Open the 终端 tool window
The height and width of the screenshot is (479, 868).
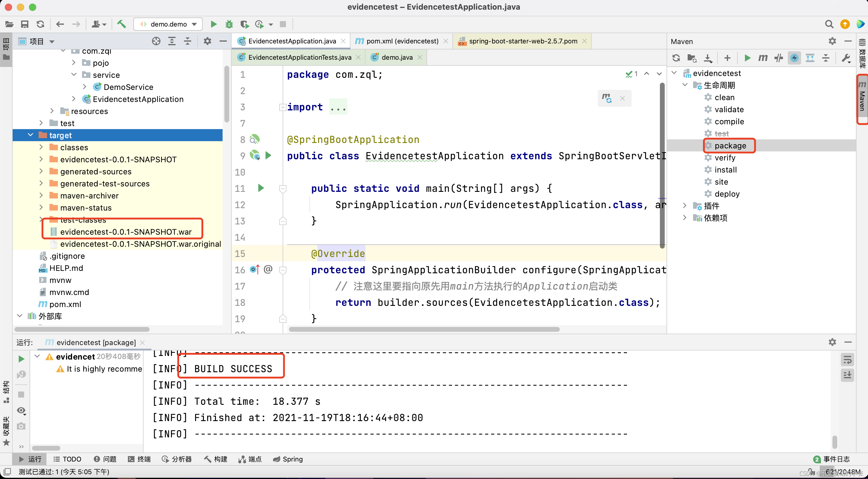coord(140,459)
